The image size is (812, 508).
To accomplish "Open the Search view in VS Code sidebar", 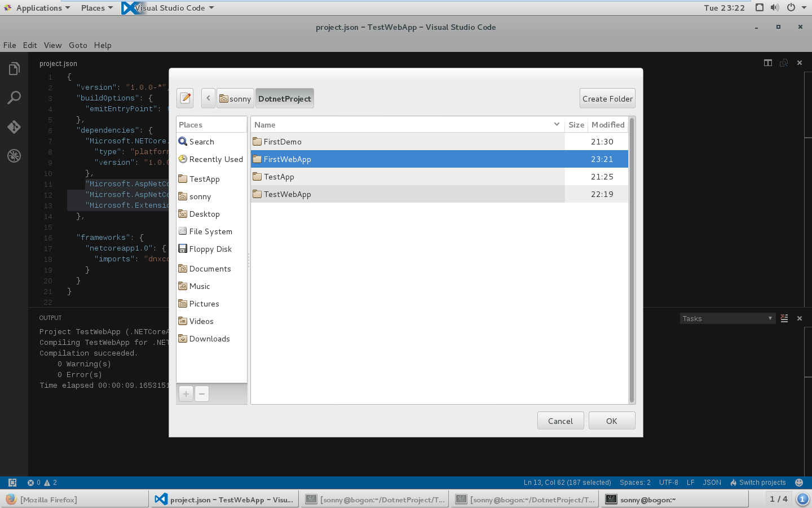I will (14, 98).
